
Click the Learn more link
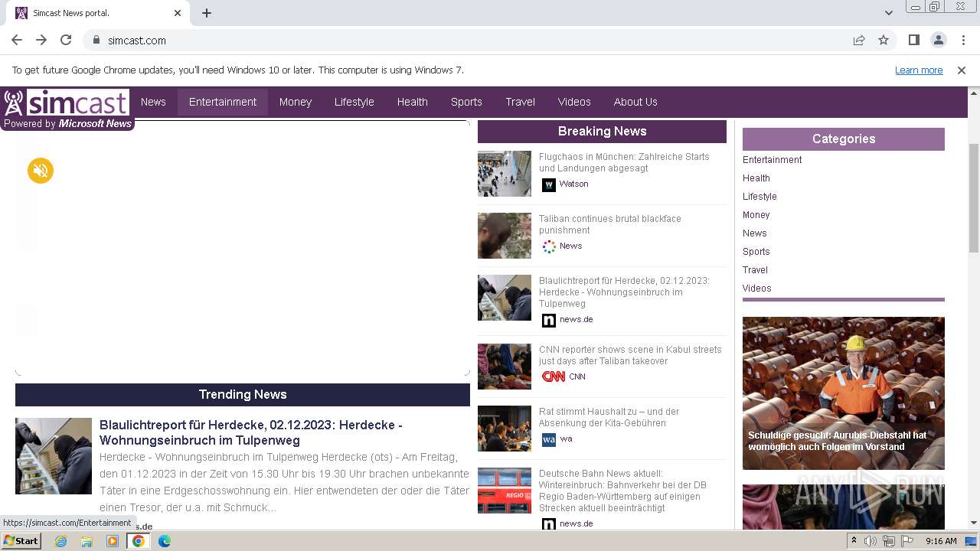(919, 70)
